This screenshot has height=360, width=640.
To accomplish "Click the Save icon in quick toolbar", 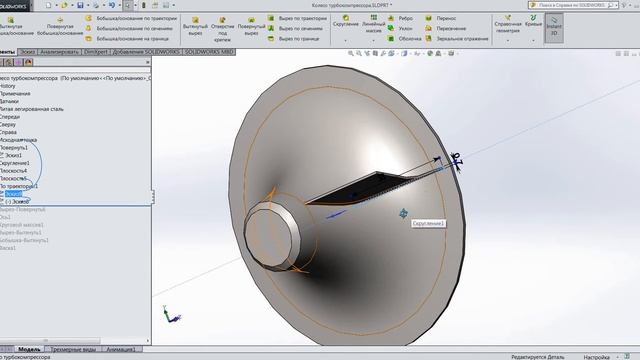I will point(80,5).
